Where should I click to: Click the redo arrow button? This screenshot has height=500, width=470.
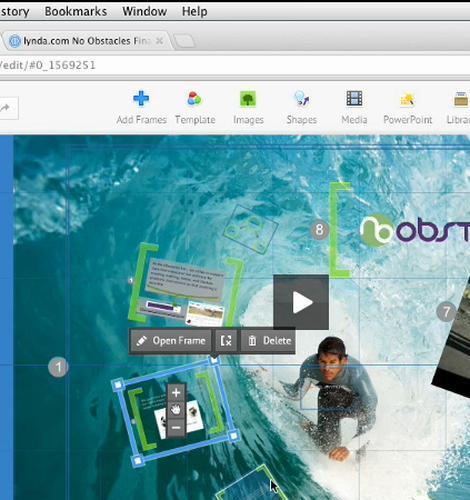[7, 108]
